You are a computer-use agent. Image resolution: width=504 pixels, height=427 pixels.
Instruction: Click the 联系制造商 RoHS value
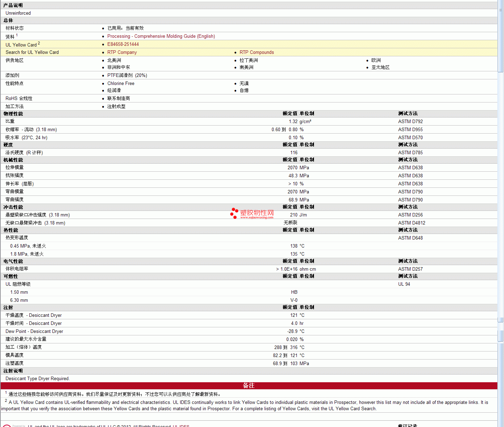tap(119, 98)
